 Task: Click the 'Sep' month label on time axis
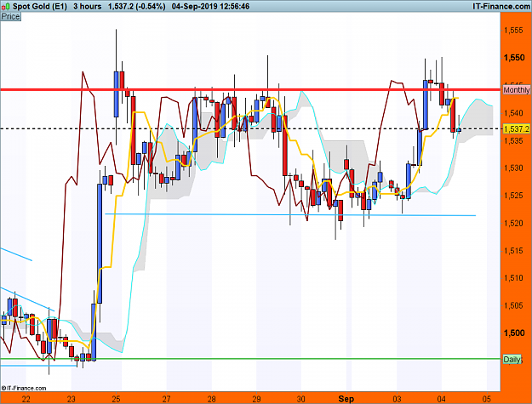click(346, 399)
